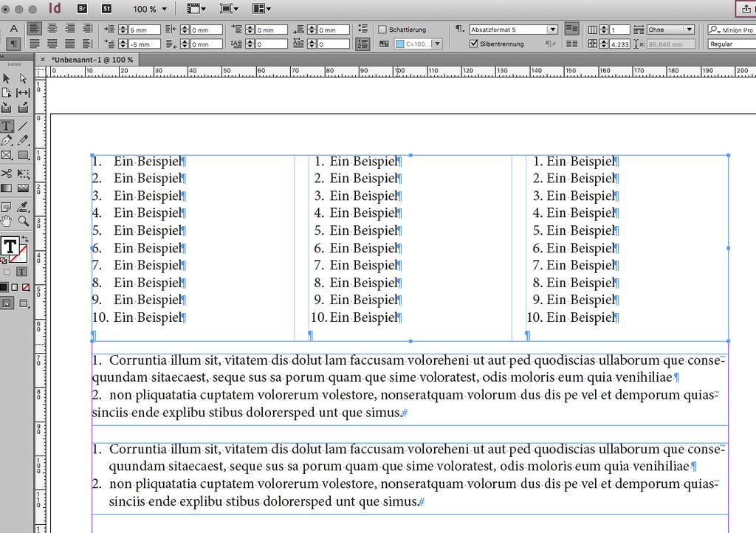This screenshot has width=756, height=533.
Task: Toggle the numbered list button
Action: 362,44
